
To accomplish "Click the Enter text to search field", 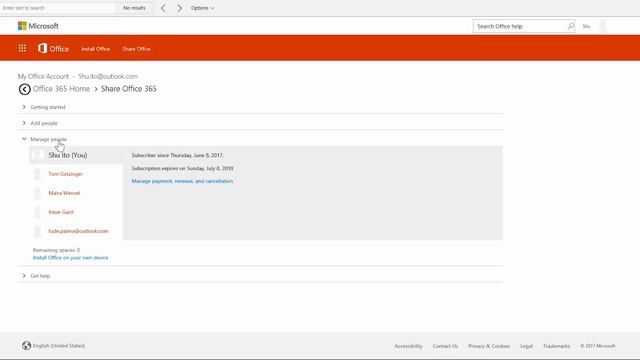I will point(58,8).
